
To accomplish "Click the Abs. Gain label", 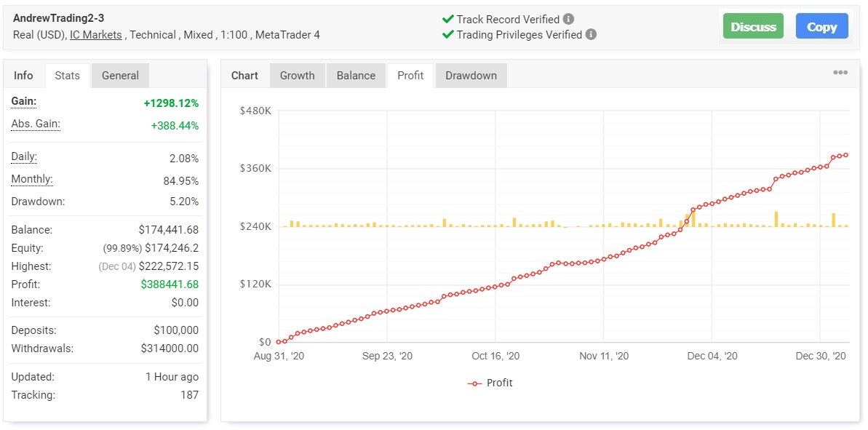I will coord(36,124).
